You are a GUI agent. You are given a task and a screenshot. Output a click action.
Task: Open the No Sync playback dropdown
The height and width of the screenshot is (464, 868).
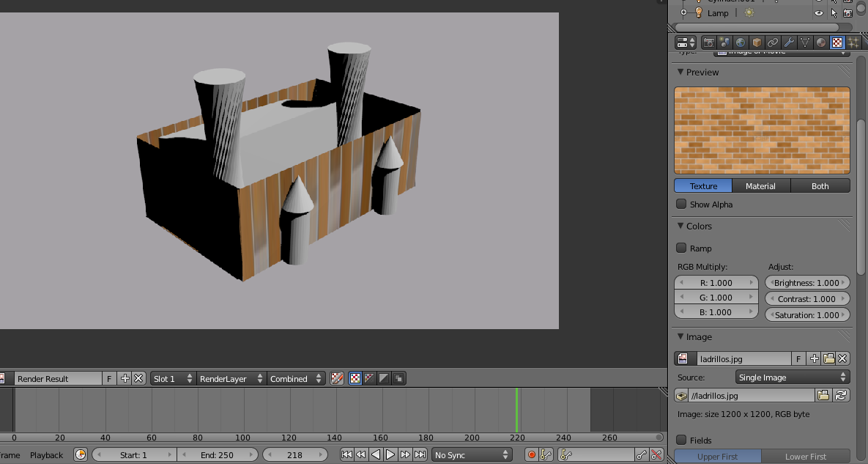tap(472, 455)
